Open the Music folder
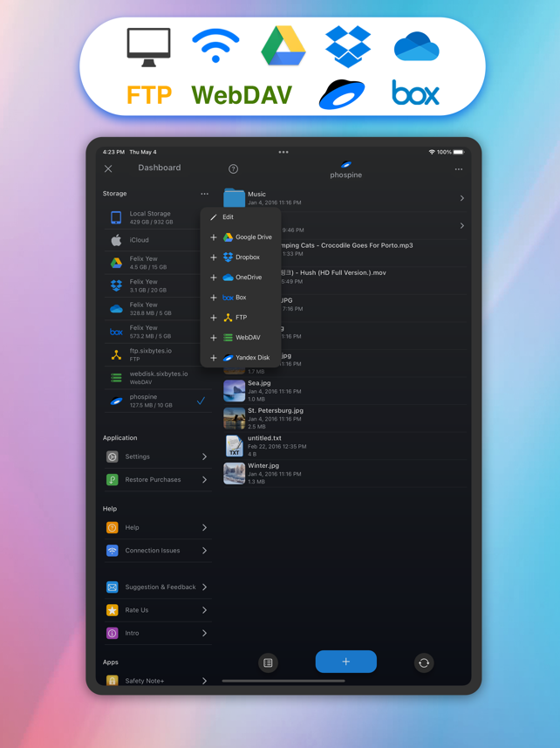Screen dimensions: 560x748 tap(344, 198)
